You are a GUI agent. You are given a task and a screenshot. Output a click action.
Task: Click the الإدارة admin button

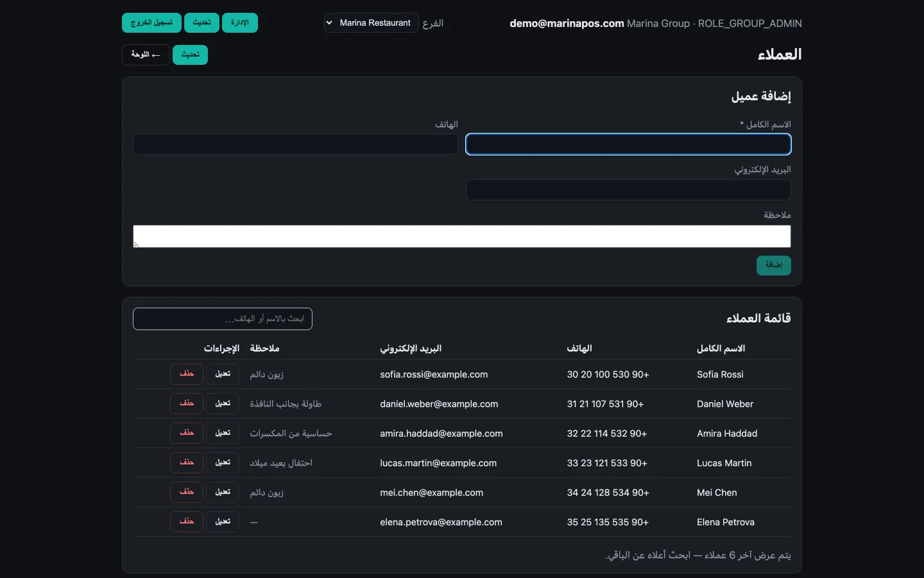click(240, 23)
